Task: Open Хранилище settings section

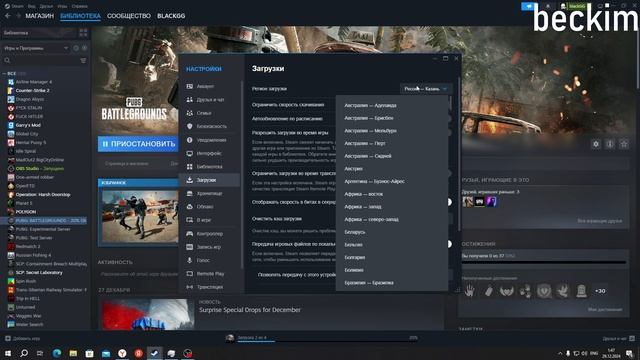Action: click(x=209, y=193)
